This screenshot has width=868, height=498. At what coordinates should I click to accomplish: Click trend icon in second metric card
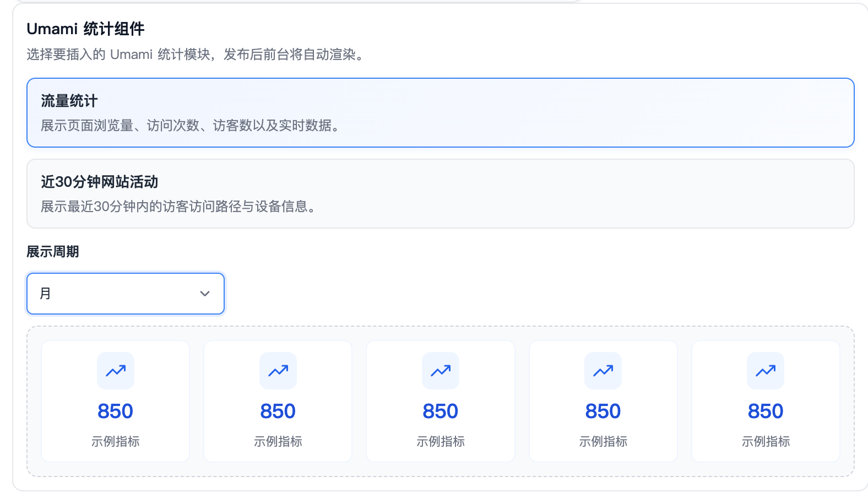278,371
